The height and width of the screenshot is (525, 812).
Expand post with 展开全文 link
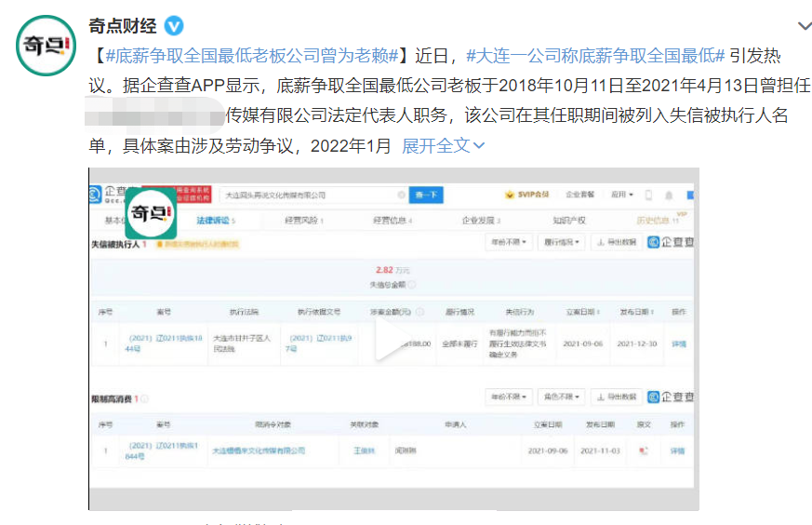pos(444,145)
